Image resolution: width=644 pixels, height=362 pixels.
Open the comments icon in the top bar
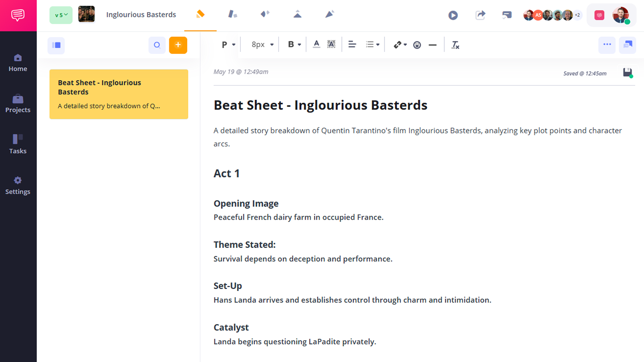(x=507, y=16)
